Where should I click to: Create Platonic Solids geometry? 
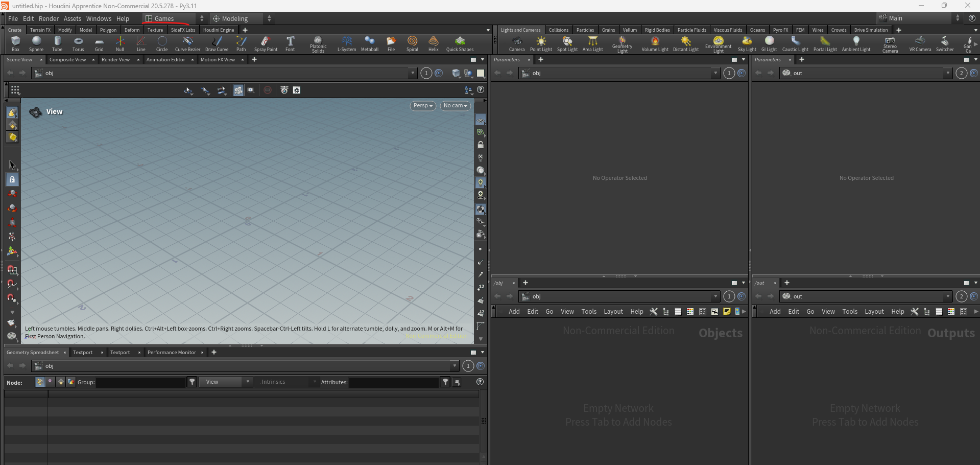coord(318,44)
